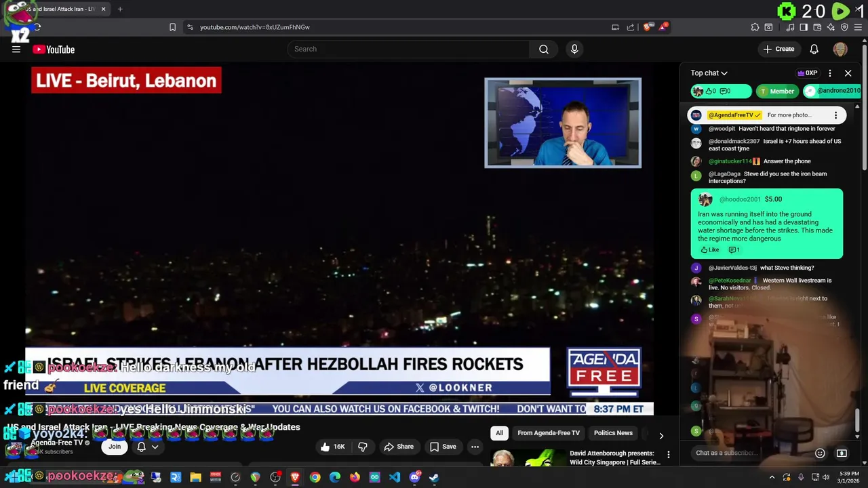Image resolution: width=868 pixels, height=488 pixels.
Task: Open replies on the $5.00 Super Chat
Action: tap(734, 250)
